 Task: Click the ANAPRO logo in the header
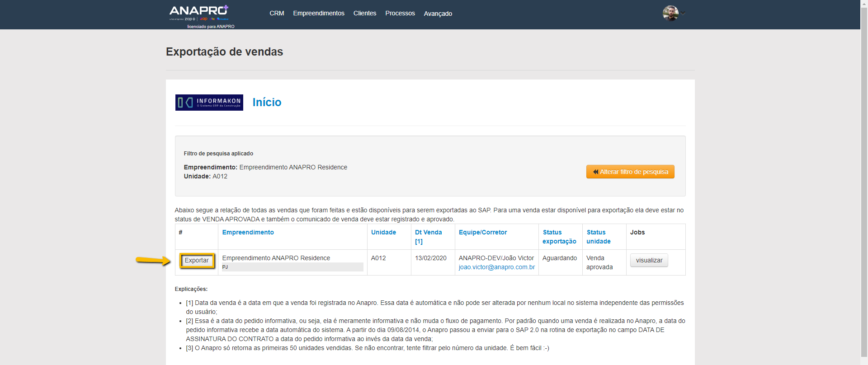(x=199, y=13)
